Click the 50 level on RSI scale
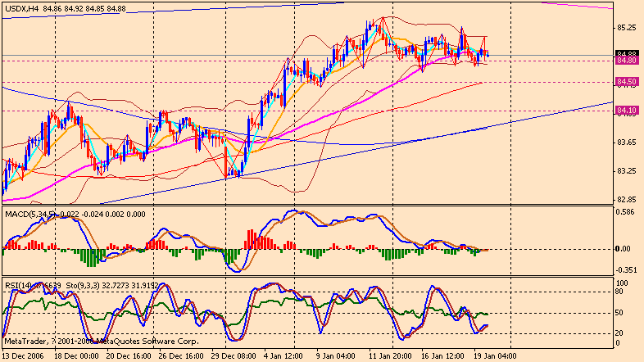644x362 pixels. pyautogui.click(x=620, y=312)
